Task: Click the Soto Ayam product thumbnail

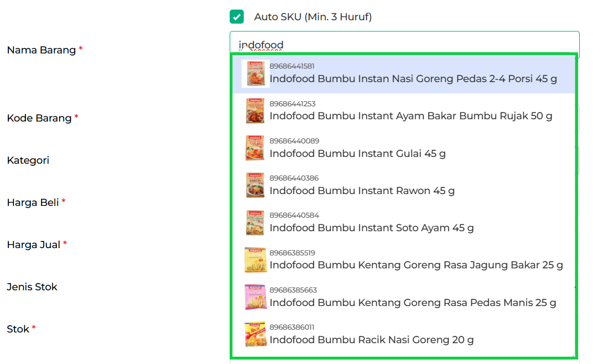Action: pos(255,223)
